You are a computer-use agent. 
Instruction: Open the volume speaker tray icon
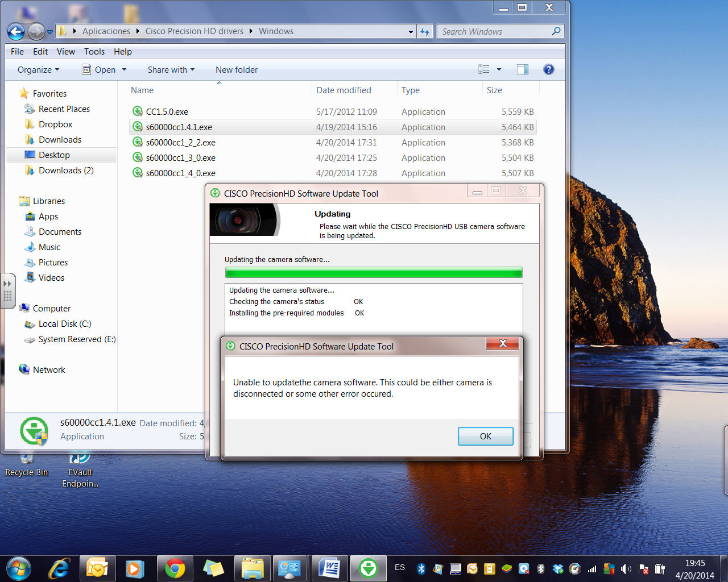626,568
